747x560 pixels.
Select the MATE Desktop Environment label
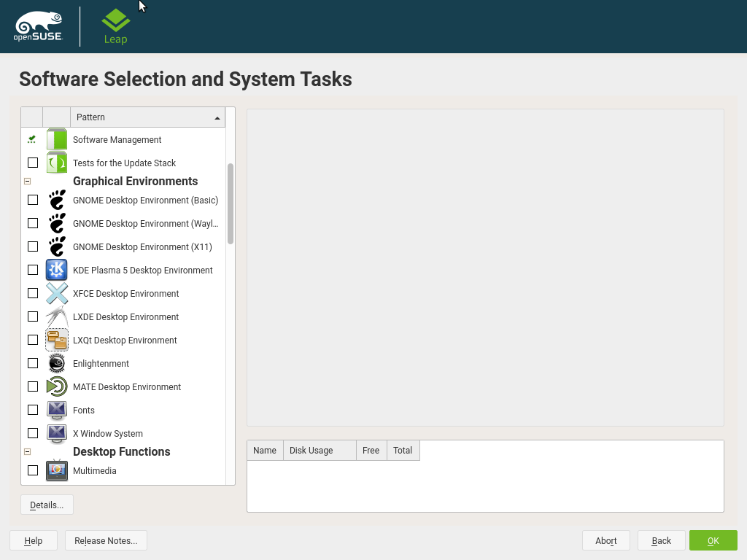(127, 386)
